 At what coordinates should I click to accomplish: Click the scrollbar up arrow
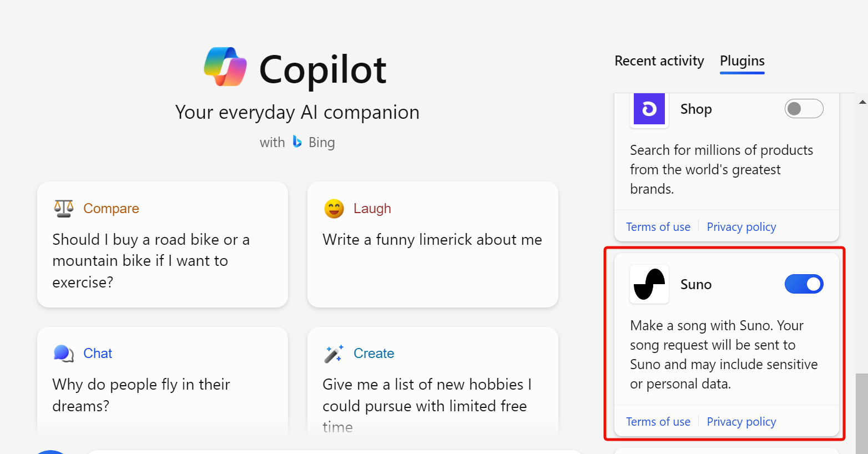(x=861, y=101)
